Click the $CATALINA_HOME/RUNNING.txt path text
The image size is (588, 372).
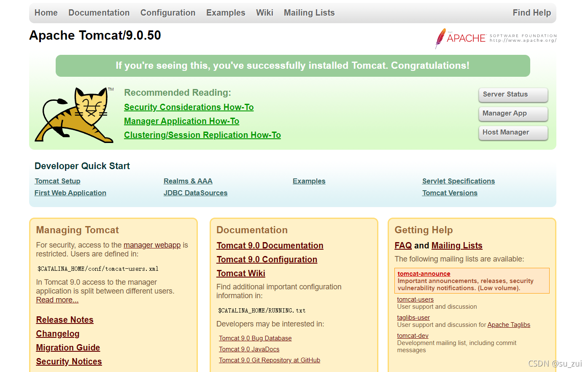262,310
